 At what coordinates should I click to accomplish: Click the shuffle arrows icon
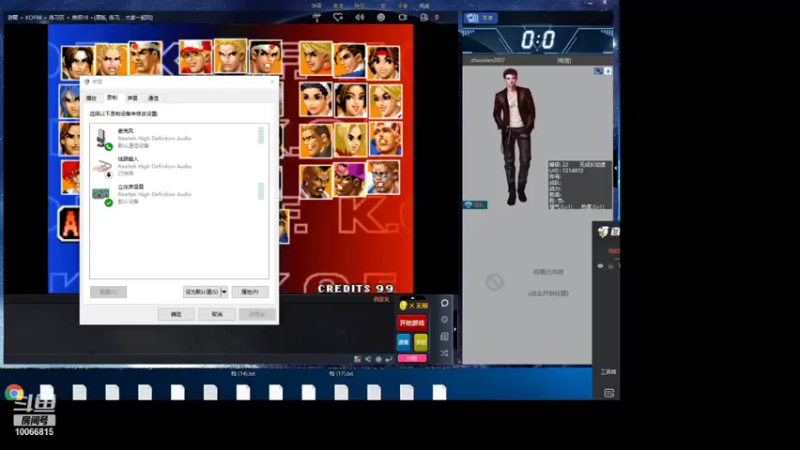[x=444, y=353]
